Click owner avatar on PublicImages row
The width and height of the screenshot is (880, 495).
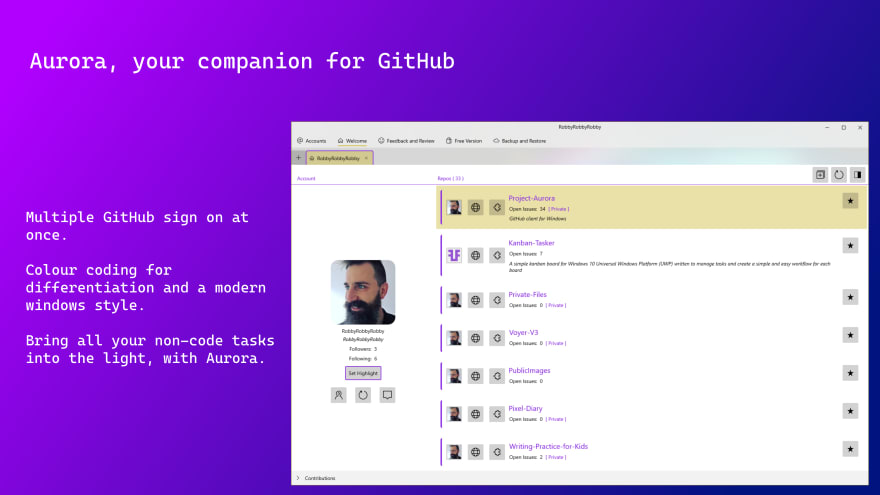(454, 376)
